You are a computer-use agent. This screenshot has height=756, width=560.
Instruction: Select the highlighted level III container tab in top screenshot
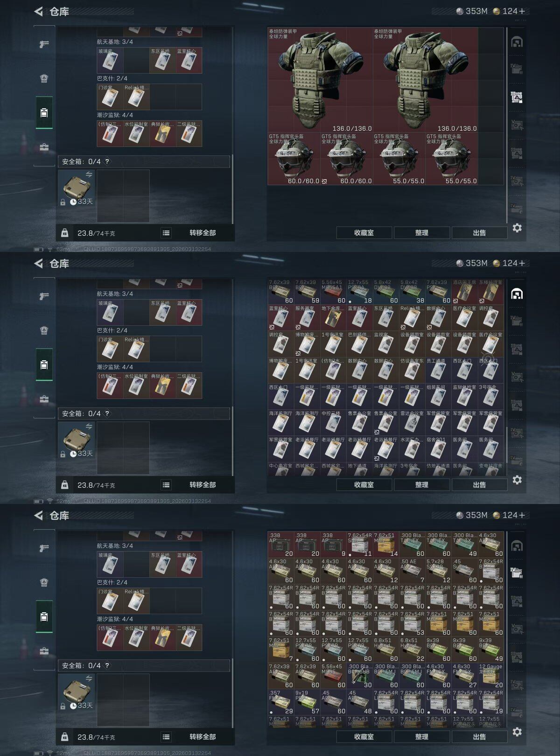[x=517, y=97]
